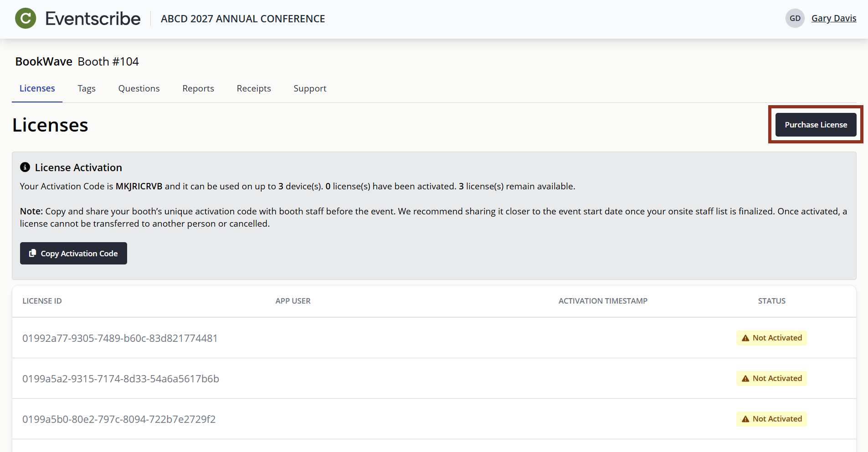Click the info icon beside License Activation
The width and height of the screenshot is (868, 452).
click(25, 167)
